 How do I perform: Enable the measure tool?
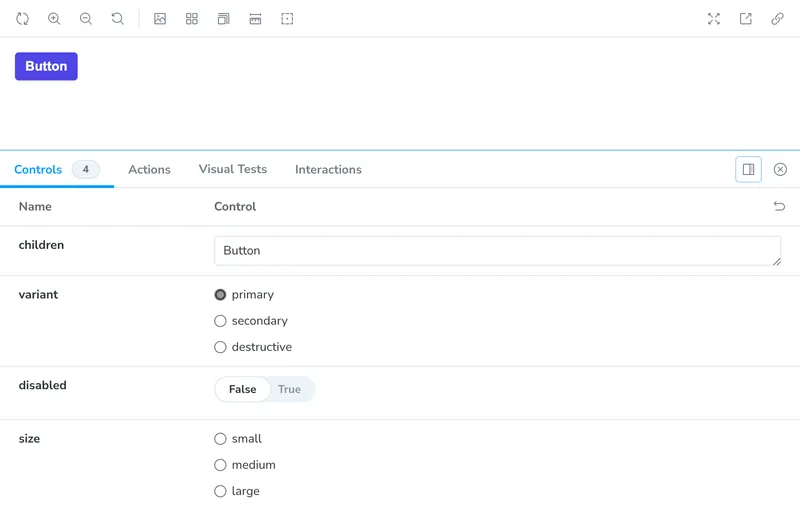pyautogui.click(x=256, y=19)
